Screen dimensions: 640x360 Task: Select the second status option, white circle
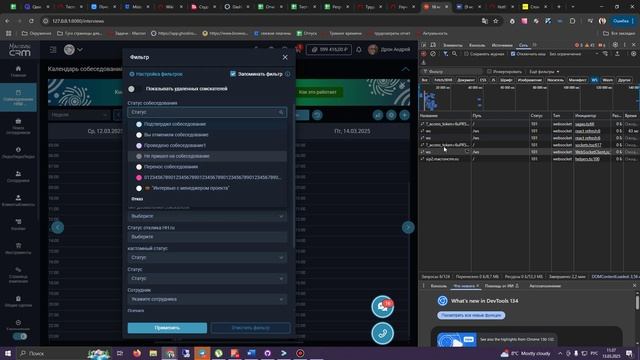[x=207, y=135]
